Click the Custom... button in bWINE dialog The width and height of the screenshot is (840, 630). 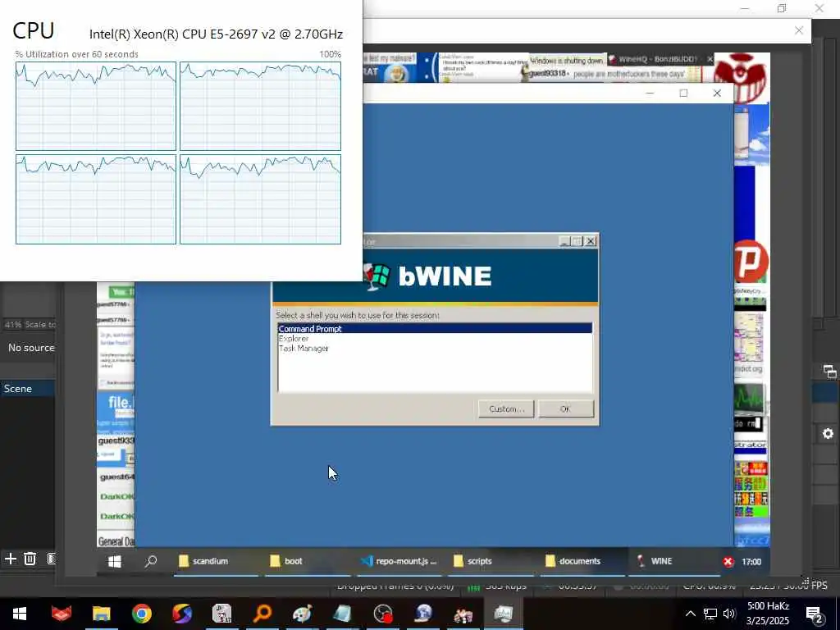tap(505, 409)
